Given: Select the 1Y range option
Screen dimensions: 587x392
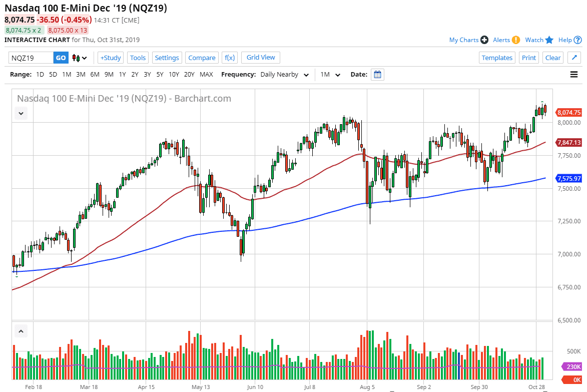Looking at the screenshot, I should [122, 75].
